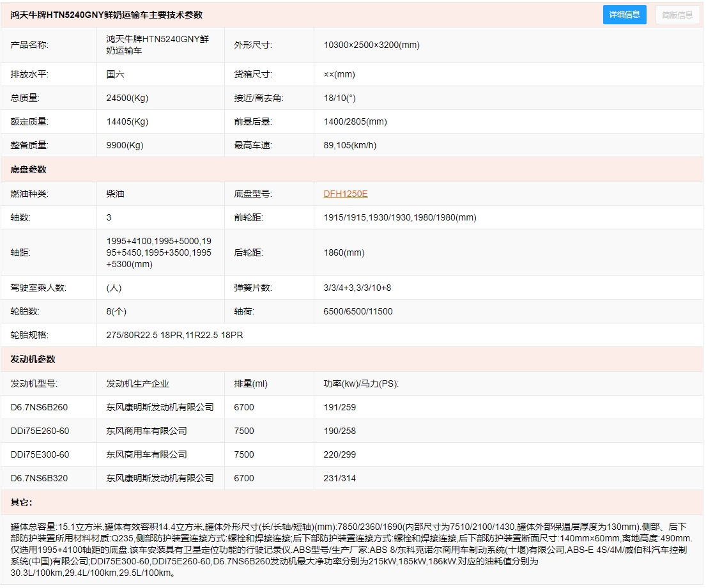The image size is (706, 588).
Task: Click the 排放水平 value 国六
Action: click(x=115, y=74)
